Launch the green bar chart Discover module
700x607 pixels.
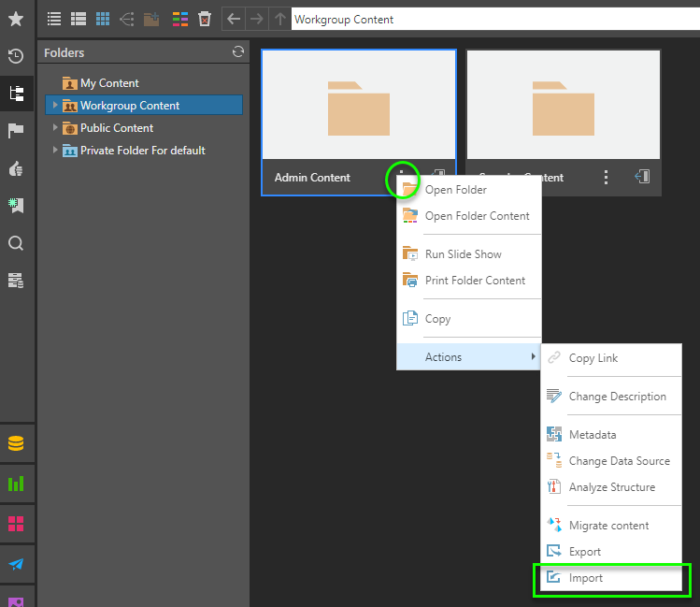(16, 484)
